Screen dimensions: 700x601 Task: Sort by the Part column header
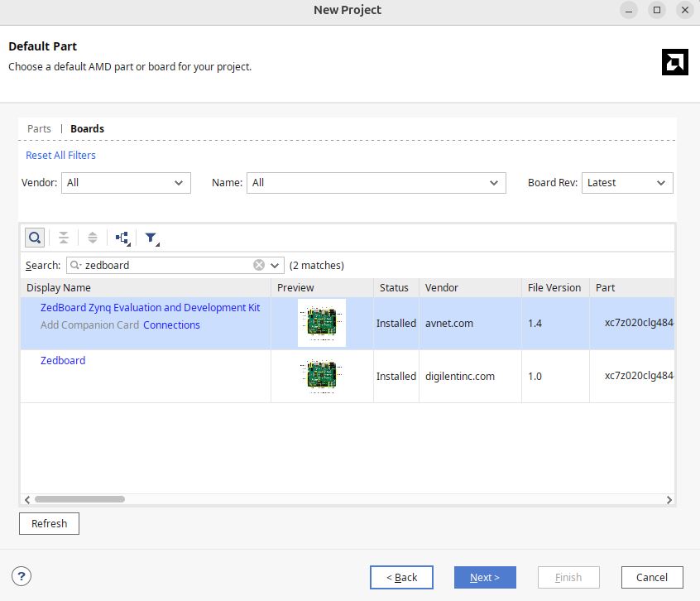(x=632, y=287)
